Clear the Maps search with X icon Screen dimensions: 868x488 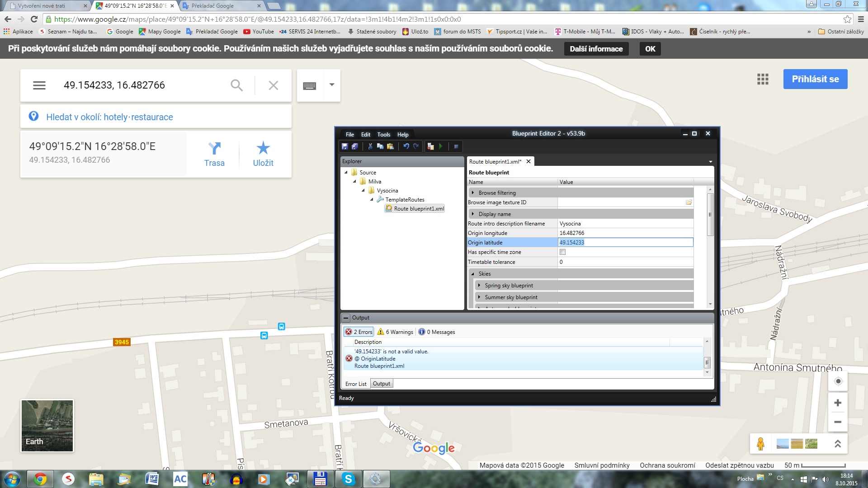pyautogui.click(x=273, y=85)
